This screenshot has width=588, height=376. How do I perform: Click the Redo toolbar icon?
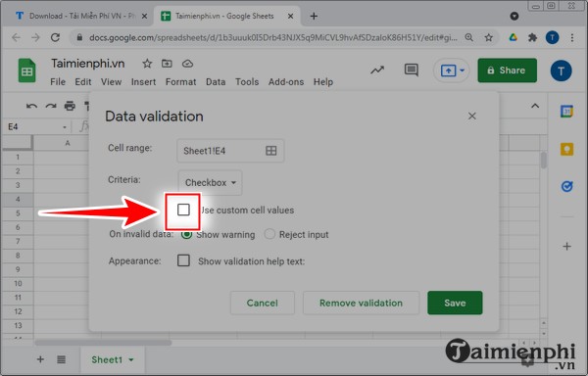pos(51,107)
